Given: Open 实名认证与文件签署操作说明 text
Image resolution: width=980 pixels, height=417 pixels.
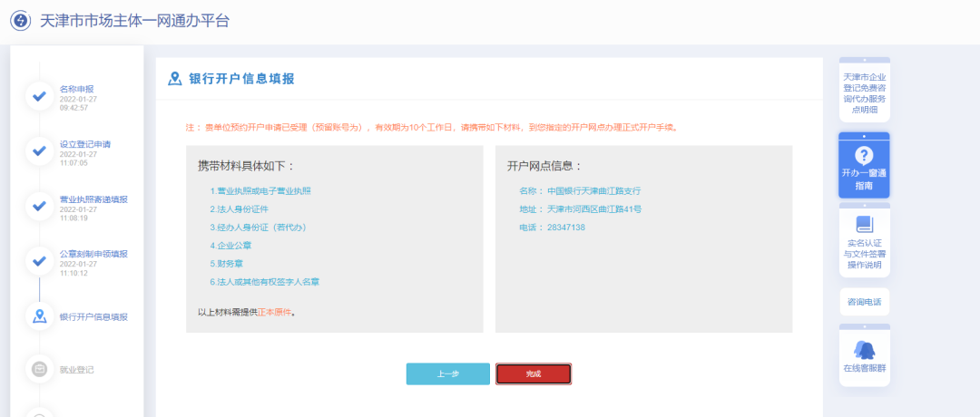Looking at the screenshot, I should coord(865,254).
